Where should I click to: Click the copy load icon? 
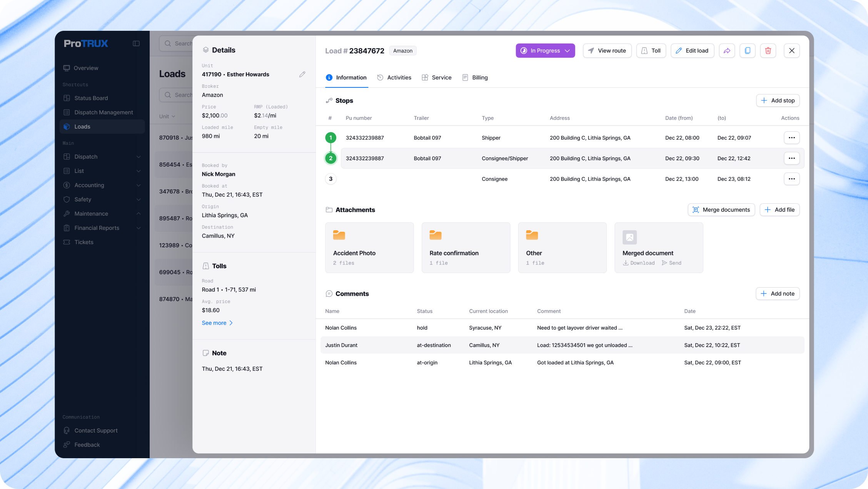(x=747, y=50)
